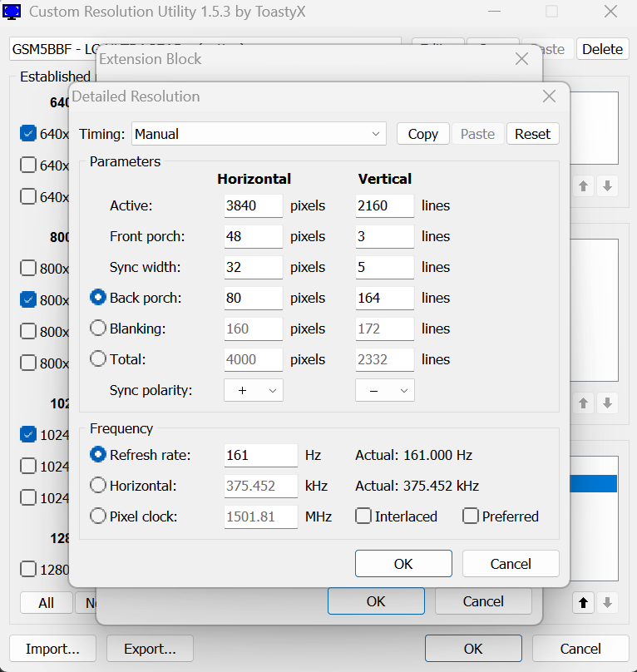Click the Reset timing button
Image resolution: width=637 pixels, height=672 pixels.
coord(532,134)
